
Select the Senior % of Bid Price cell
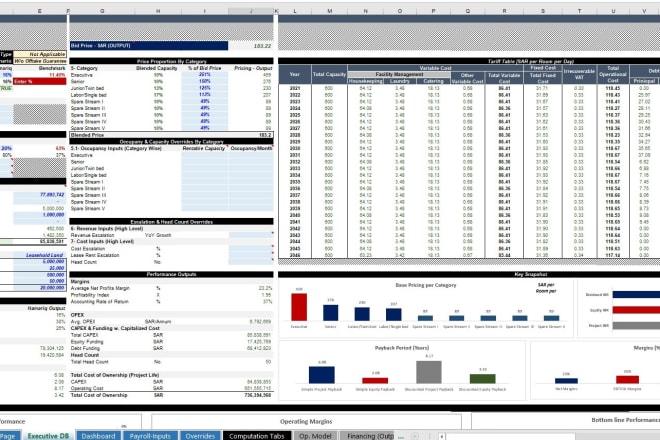pos(205,81)
